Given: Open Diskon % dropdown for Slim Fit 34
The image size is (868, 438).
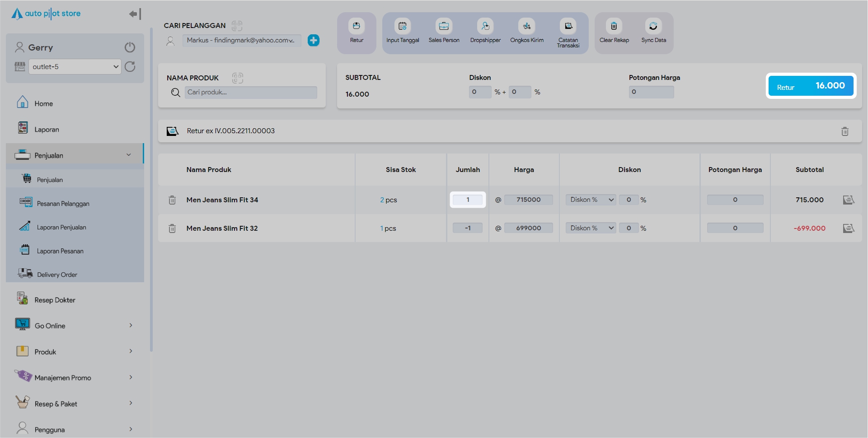Looking at the screenshot, I should 591,200.
